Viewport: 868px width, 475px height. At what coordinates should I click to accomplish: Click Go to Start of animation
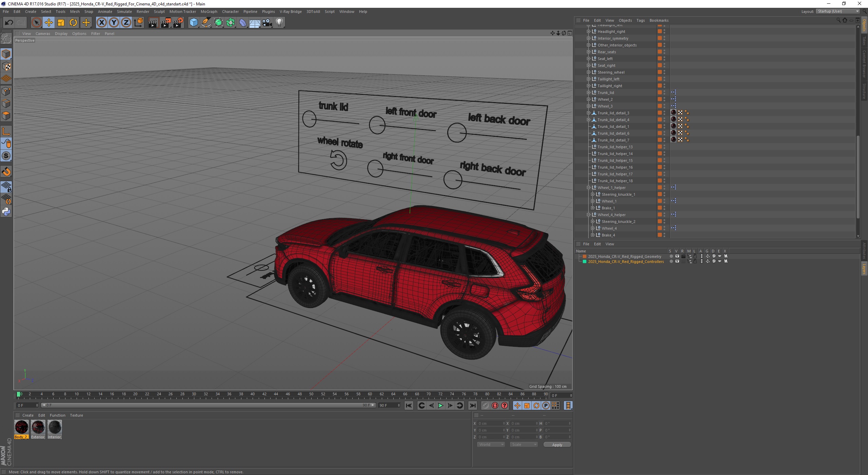point(409,405)
